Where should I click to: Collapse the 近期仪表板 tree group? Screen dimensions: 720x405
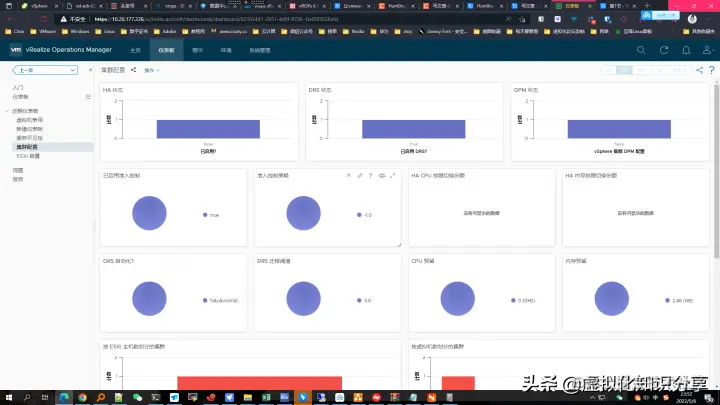pos(7,111)
